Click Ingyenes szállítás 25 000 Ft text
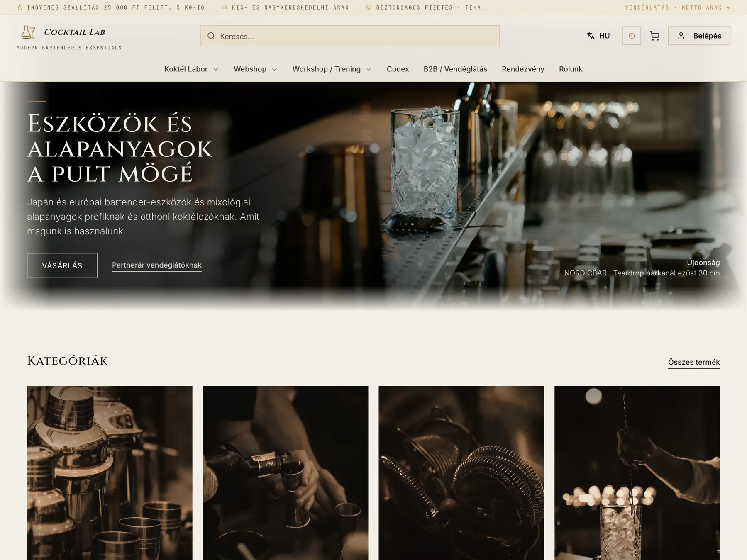The width and height of the screenshot is (747, 560). click(x=116, y=7)
